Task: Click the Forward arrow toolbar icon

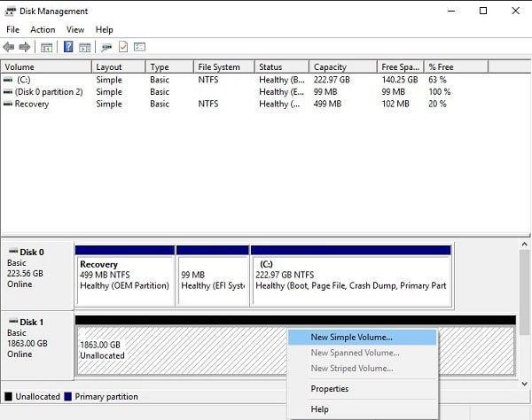Action: pyautogui.click(x=25, y=47)
